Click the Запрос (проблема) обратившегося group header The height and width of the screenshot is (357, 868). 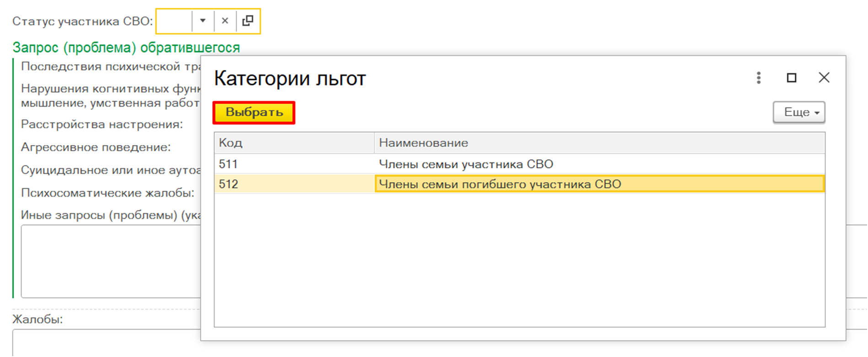click(x=126, y=48)
